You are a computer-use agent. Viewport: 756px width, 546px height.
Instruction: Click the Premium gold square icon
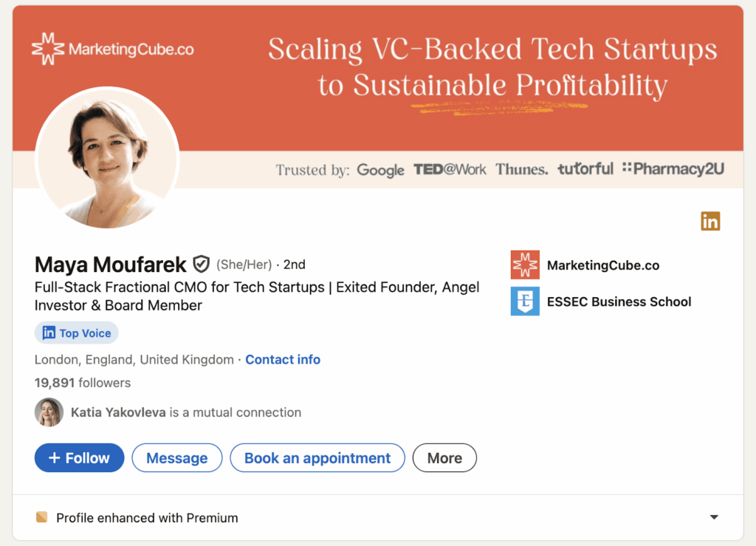tap(42, 517)
